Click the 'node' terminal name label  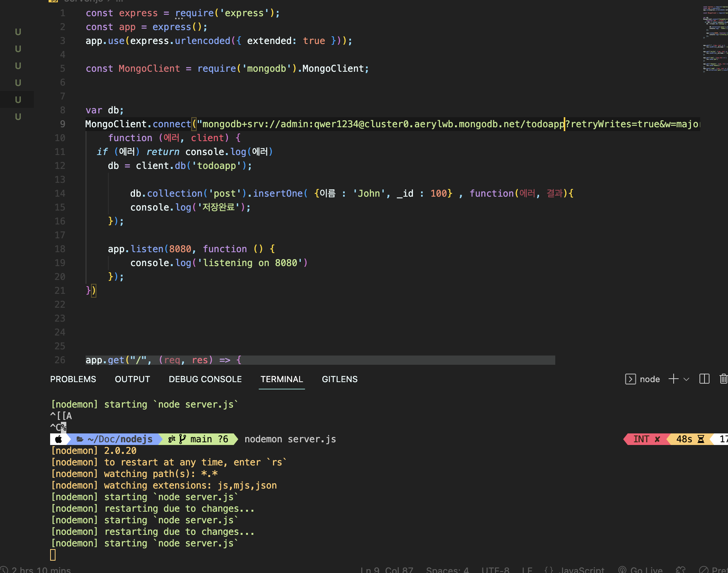pos(650,379)
